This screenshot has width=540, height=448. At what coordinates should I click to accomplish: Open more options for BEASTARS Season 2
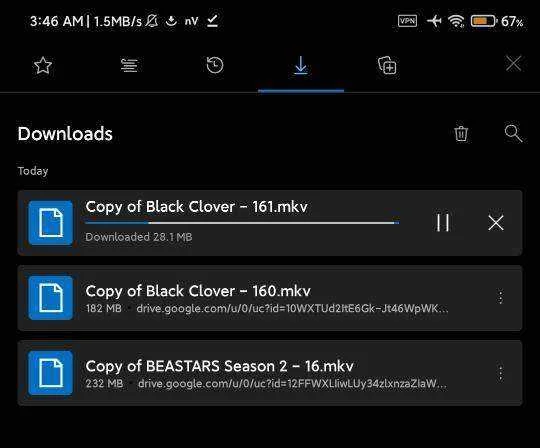[500, 373]
